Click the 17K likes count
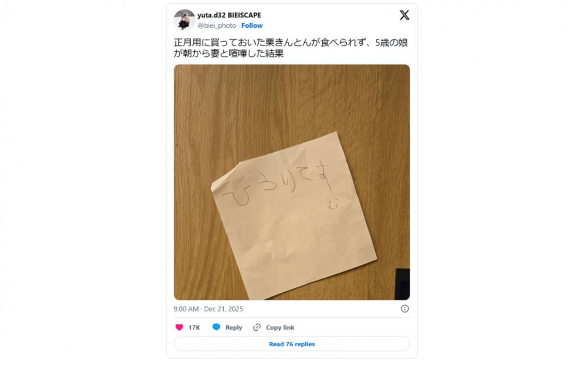This screenshot has width=588, height=365. point(194,327)
